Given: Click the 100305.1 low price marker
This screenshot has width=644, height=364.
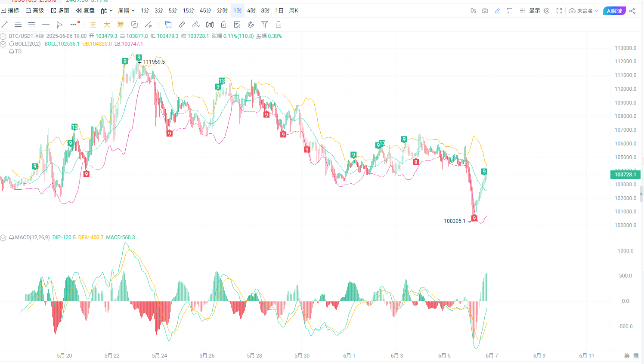Looking at the screenshot, I should pyautogui.click(x=455, y=221).
